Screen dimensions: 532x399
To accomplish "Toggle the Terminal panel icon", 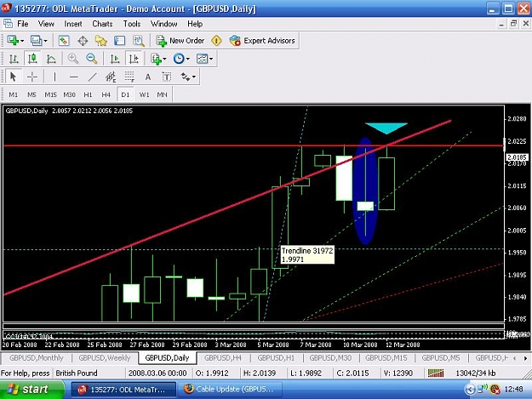I will [x=119, y=41].
